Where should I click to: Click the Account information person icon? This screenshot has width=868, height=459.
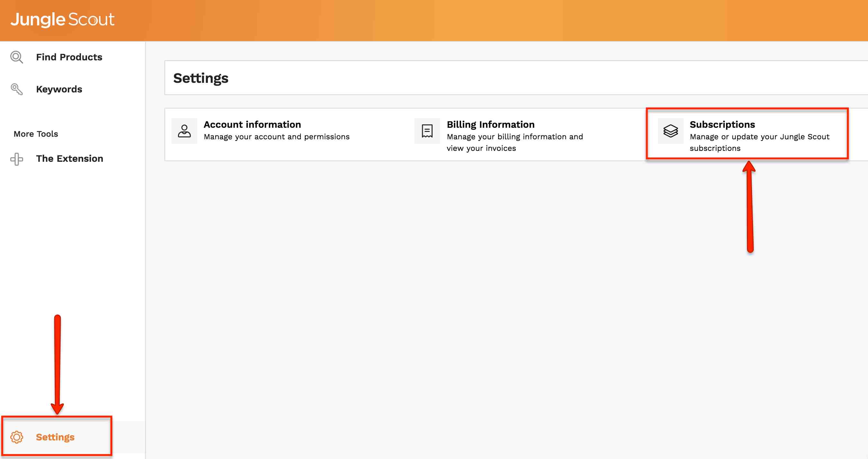point(184,131)
